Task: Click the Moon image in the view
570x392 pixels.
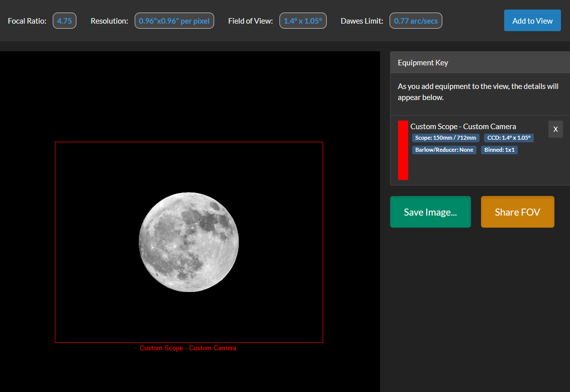Action: [x=188, y=242]
